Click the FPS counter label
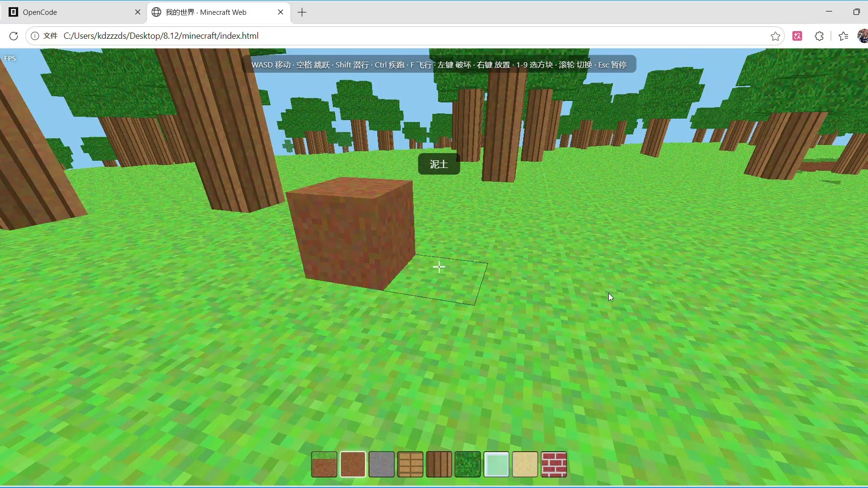 coord(10,58)
